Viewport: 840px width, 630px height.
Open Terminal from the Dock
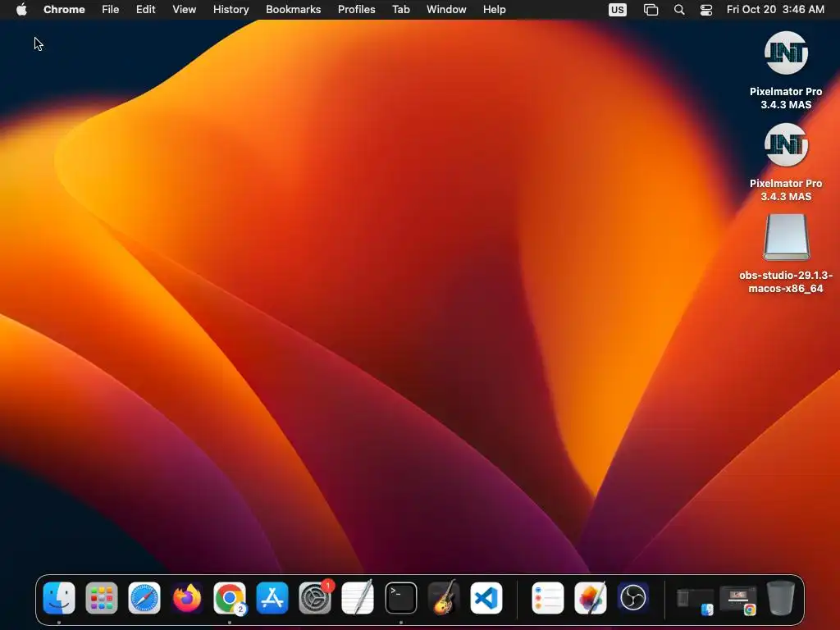pyautogui.click(x=400, y=598)
